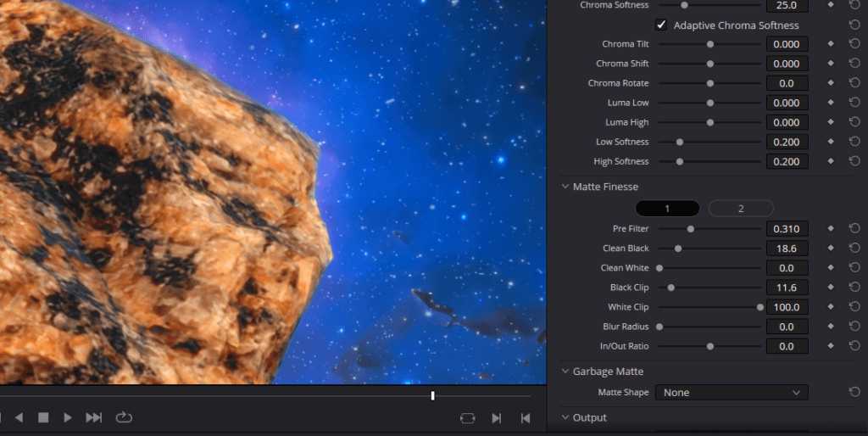Click the White Clip slider handle
Image resolution: width=868 pixels, height=436 pixels.
pos(760,307)
